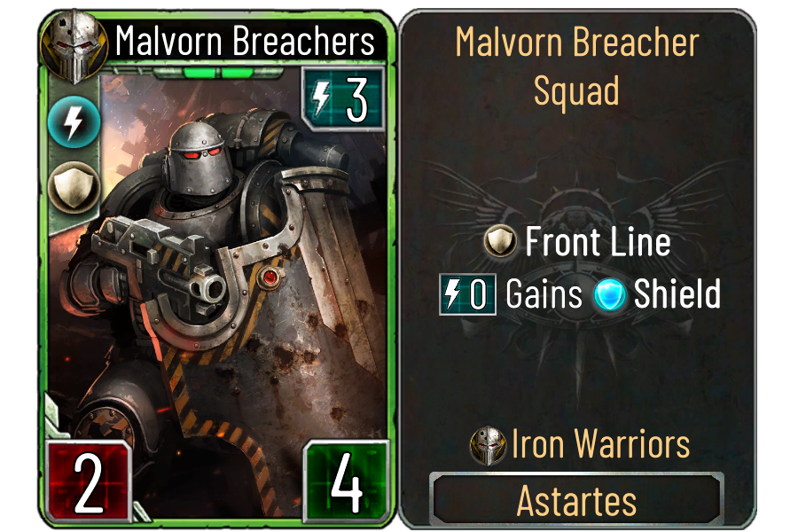Open the Astartes trait bar
Image resolution: width=798 pixels, height=532 pixels.
[x=576, y=499]
